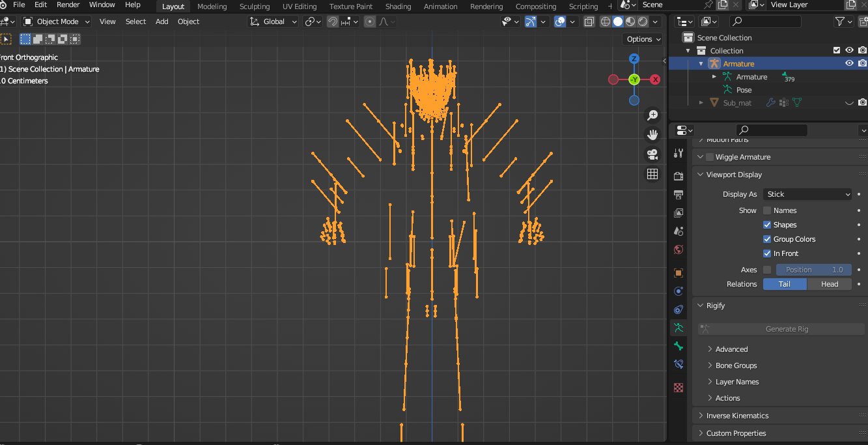Open the Display As Stick dropdown
Screen dimensions: 868x445
pos(807,194)
